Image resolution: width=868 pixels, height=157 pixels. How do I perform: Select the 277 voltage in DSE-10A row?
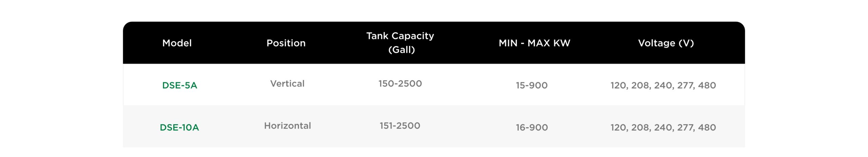(686, 128)
